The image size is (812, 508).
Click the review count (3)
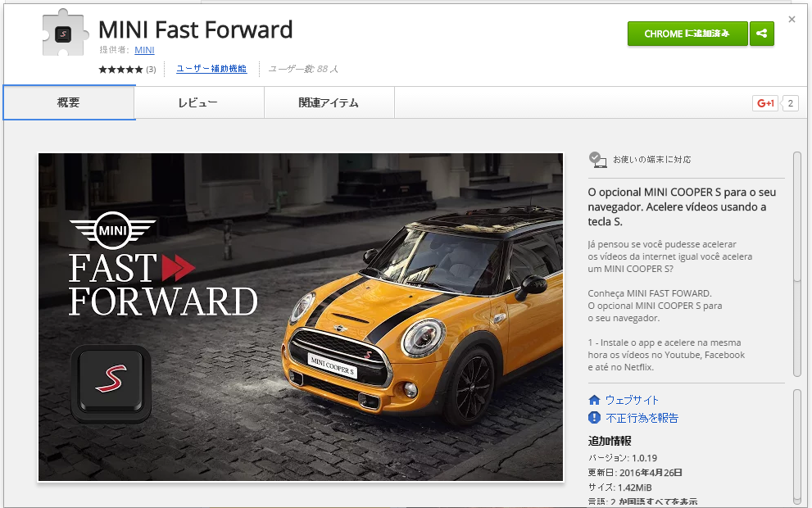coord(151,70)
